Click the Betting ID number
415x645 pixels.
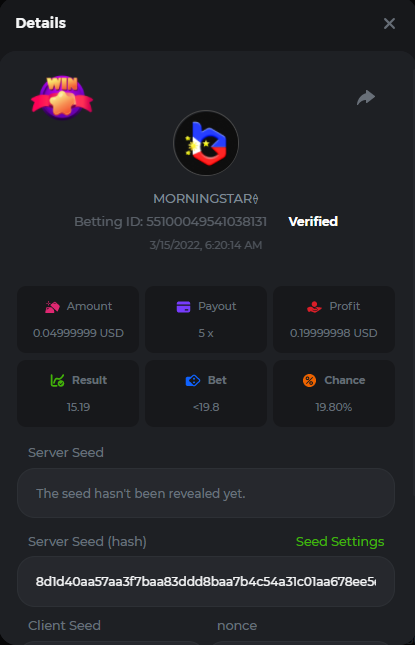coord(206,222)
